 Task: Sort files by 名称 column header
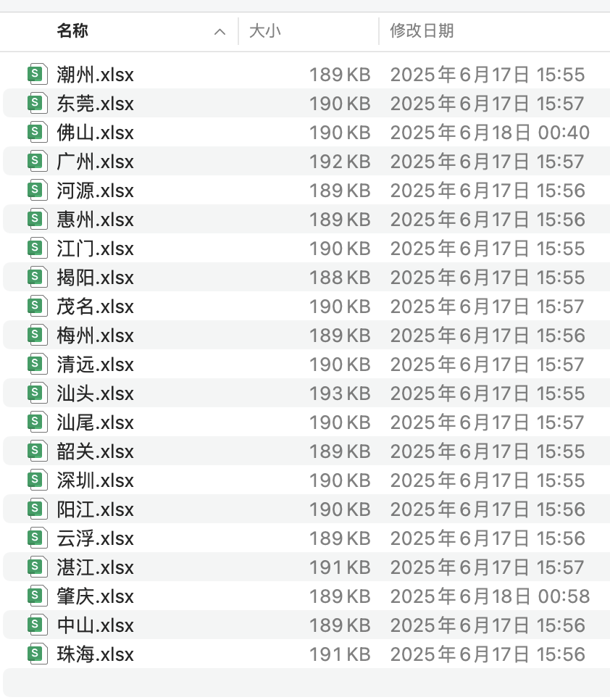[x=72, y=31]
